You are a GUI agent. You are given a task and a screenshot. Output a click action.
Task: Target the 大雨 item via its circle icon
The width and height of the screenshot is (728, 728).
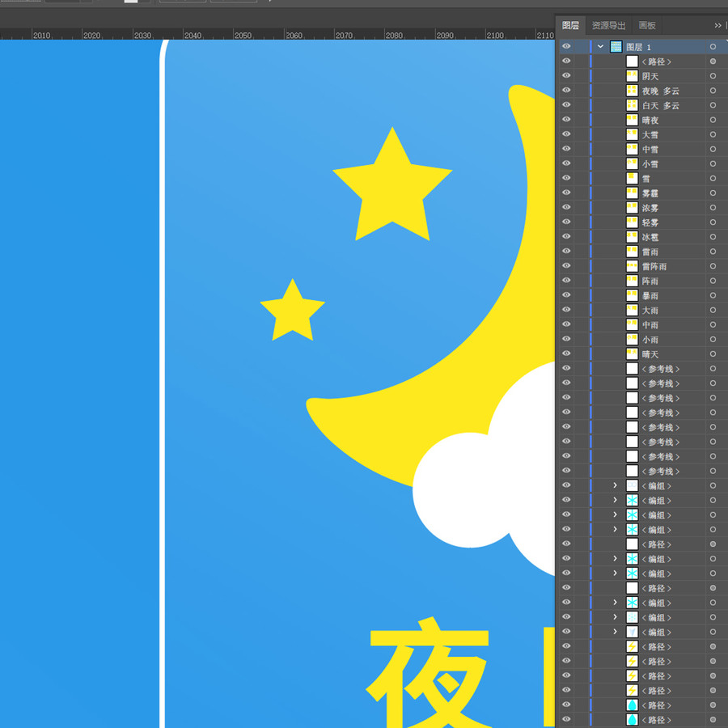713,310
